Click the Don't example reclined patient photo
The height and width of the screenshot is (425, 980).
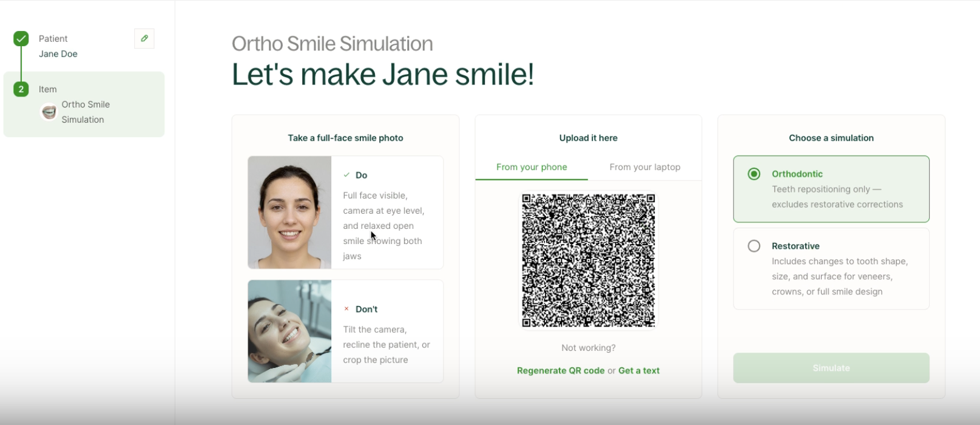click(289, 331)
